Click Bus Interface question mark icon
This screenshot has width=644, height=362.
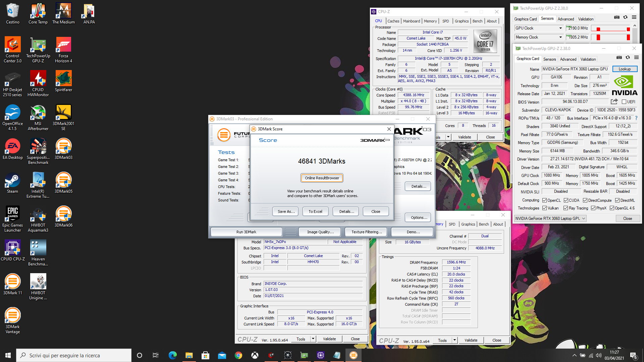coord(636,118)
